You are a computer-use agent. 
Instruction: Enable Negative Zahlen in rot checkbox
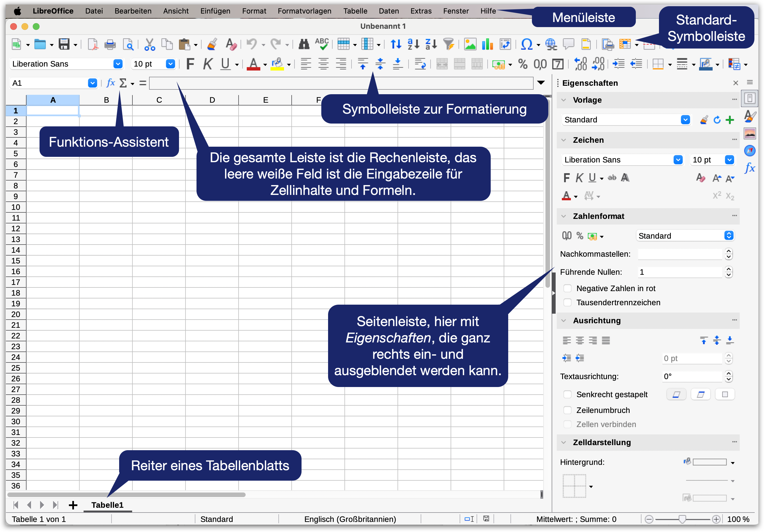coord(567,288)
